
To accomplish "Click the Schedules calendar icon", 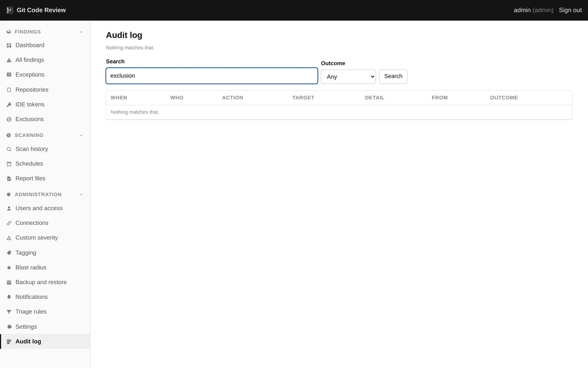I will point(9,164).
